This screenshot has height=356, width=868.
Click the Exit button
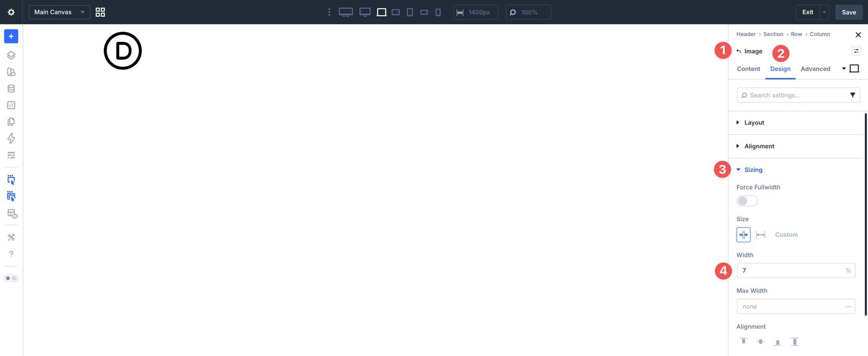pos(808,12)
